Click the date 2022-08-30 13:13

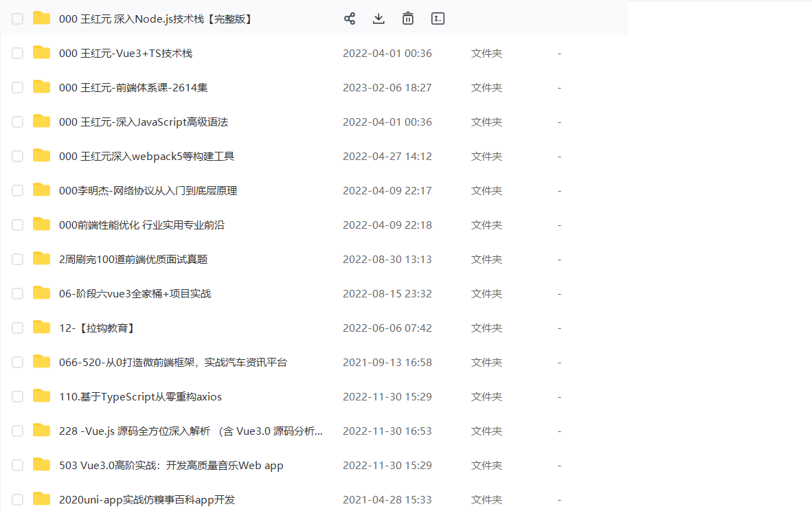387,260
